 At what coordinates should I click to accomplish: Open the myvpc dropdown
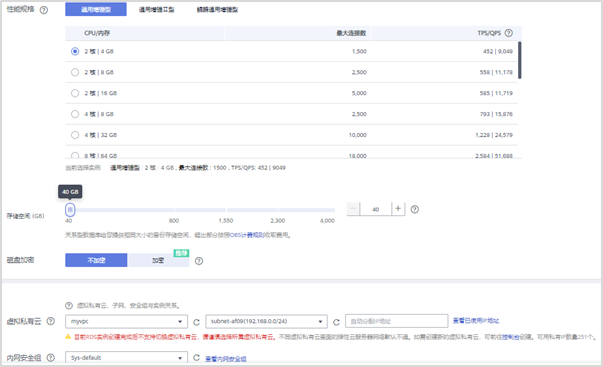(127, 322)
